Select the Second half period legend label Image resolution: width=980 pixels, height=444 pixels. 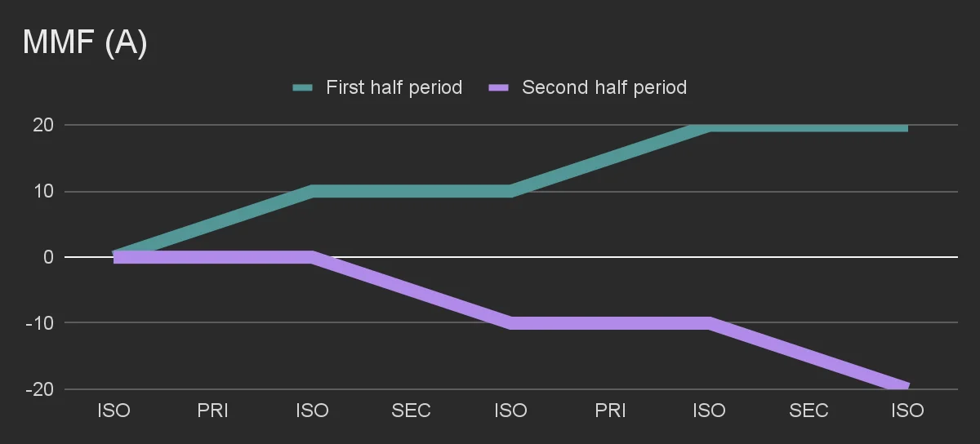pos(604,87)
